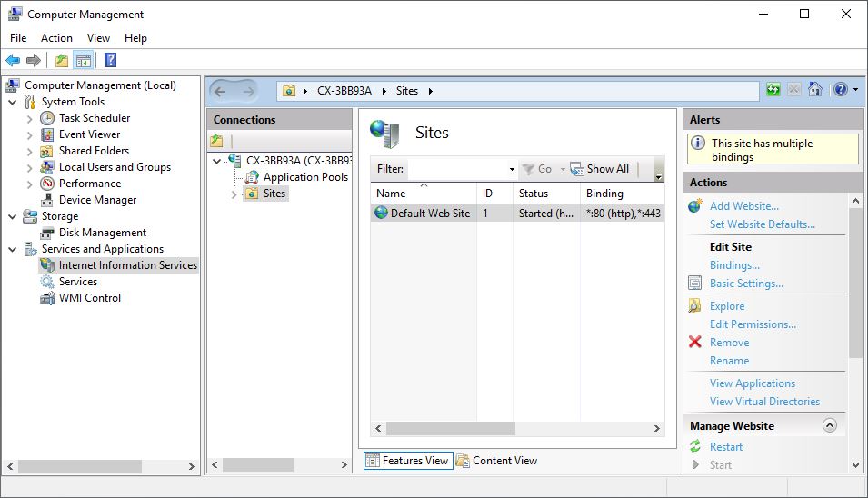Click the Remove red X icon
Screen dimensions: 868x498
coord(695,342)
